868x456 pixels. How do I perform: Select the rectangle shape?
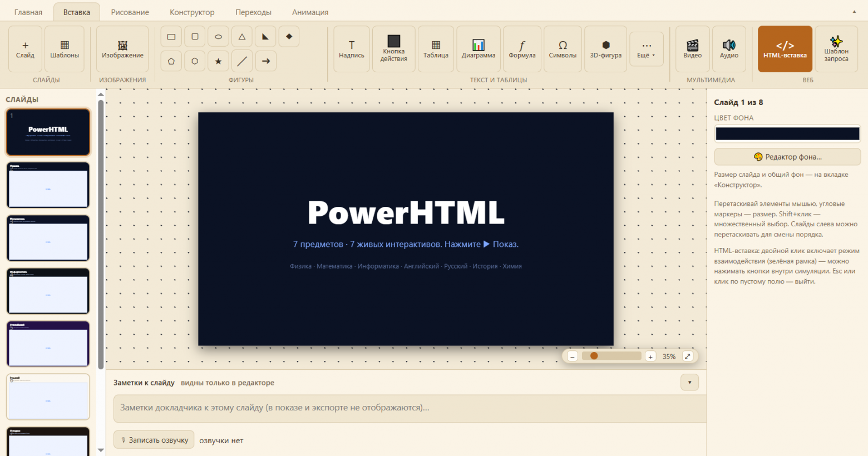(x=171, y=37)
